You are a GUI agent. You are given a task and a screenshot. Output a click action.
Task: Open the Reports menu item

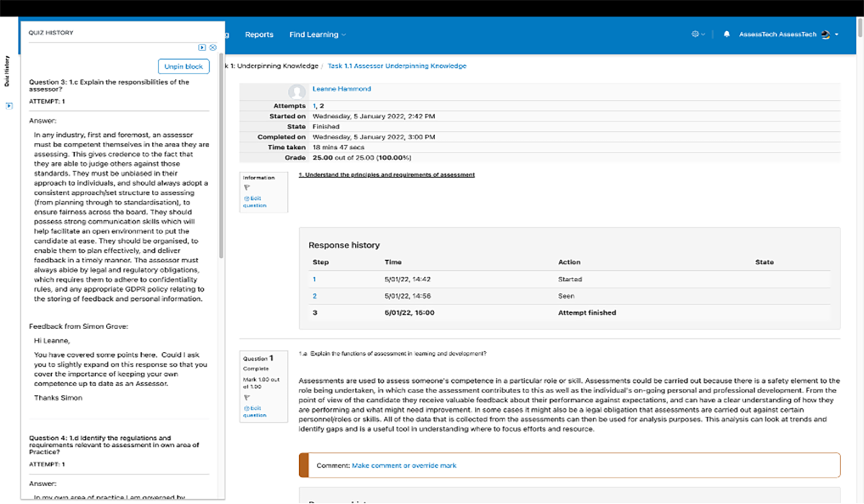tap(258, 35)
